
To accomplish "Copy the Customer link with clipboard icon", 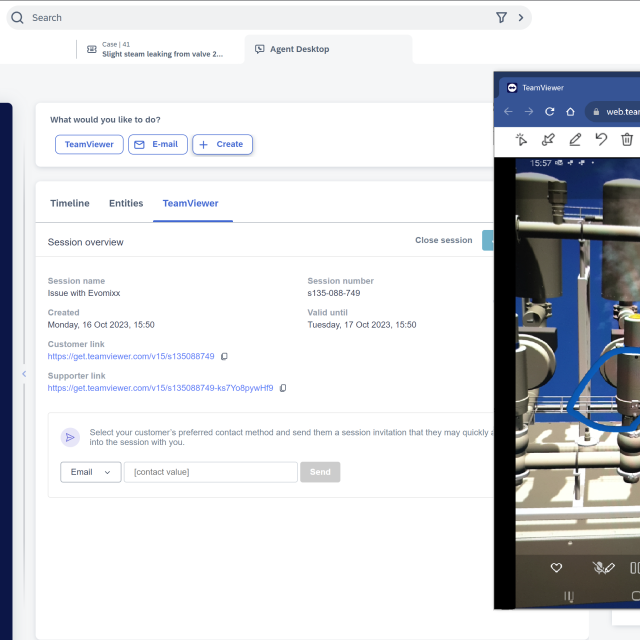I will 224,356.
